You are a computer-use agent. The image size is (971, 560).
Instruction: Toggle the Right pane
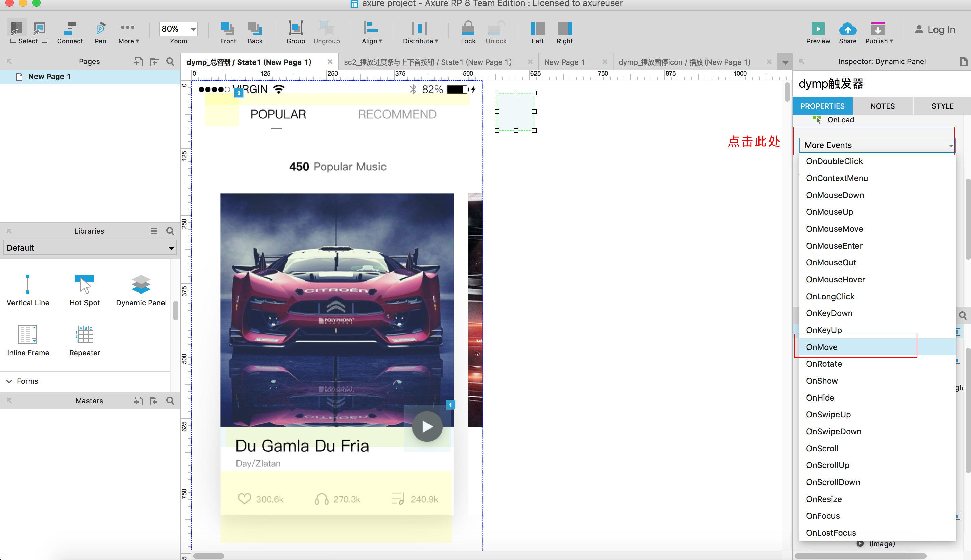coord(564,32)
